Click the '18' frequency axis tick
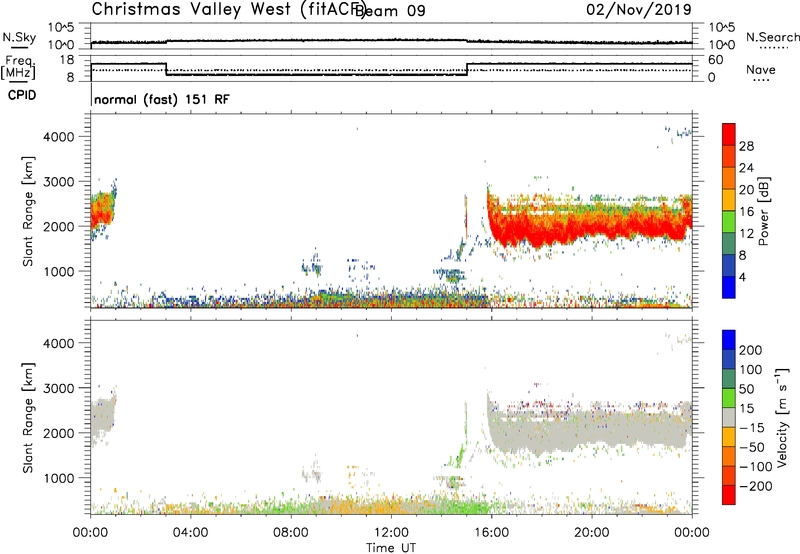 [x=66, y=60]
